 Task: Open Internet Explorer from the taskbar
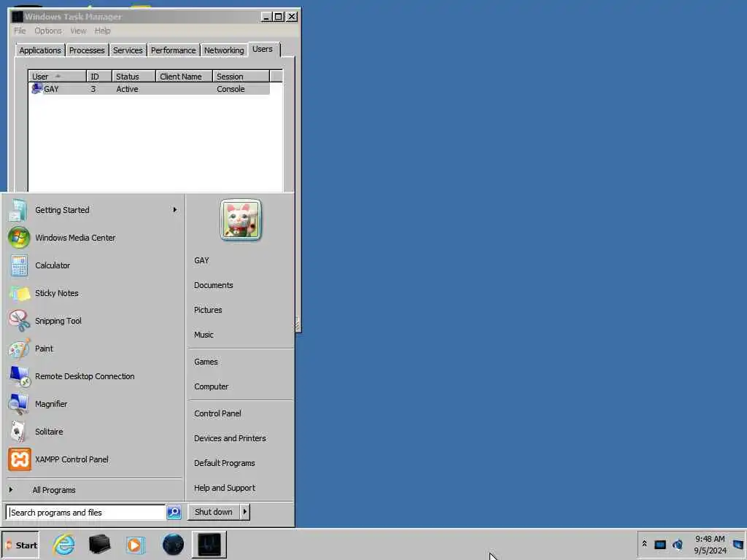click(64, 545)
